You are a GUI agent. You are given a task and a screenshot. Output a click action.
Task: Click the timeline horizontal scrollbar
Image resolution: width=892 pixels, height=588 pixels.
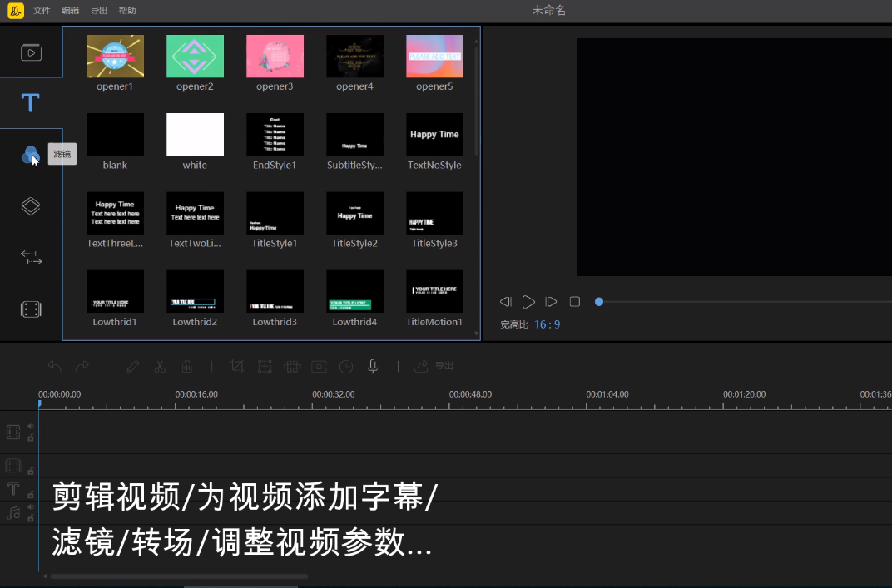pos(179,576)
